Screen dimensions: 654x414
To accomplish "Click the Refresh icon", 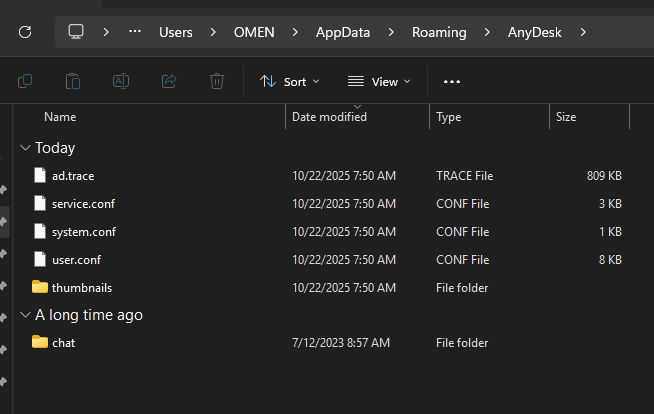I will point(25,32).
